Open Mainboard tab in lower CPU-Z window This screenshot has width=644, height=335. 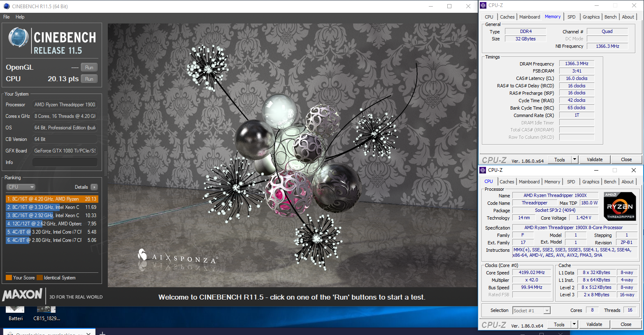pyautogui.click(x=529, y=182)
